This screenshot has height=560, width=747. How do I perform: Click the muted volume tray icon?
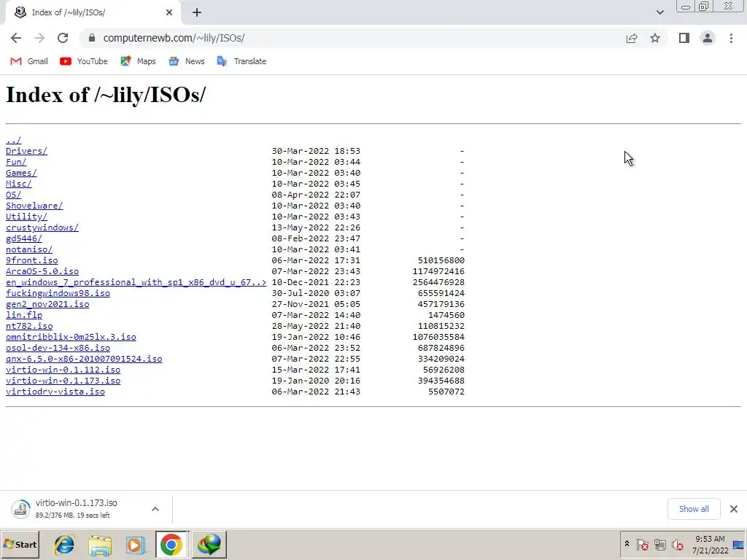coord(677,544)
